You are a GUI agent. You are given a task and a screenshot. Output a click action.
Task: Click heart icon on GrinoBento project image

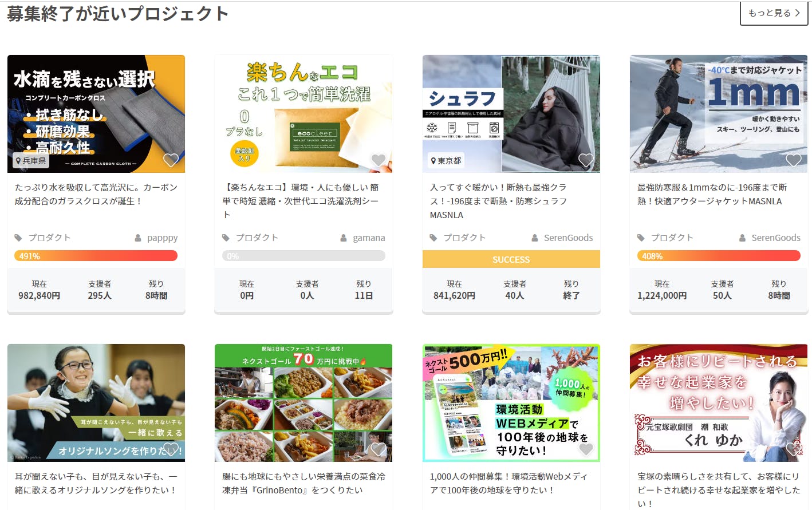[x=379, y=449]
